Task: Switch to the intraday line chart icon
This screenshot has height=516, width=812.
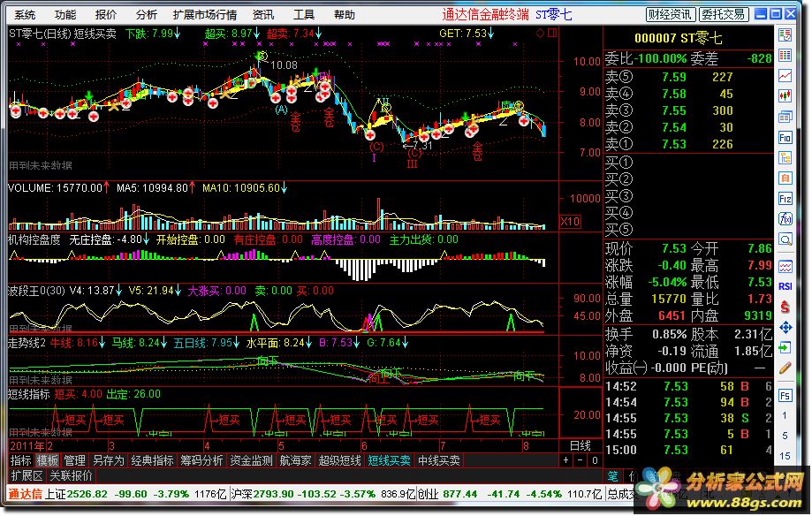Action: [785, 76]
